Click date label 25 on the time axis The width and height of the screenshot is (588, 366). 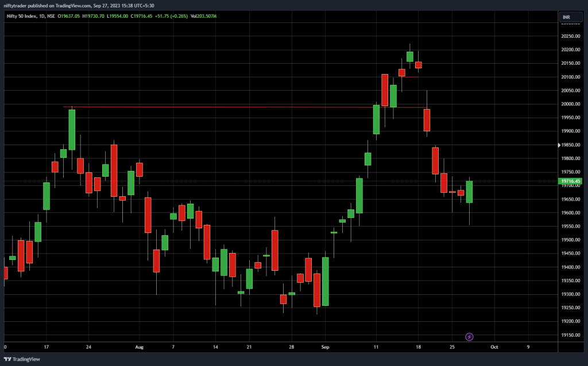[452, 347]
